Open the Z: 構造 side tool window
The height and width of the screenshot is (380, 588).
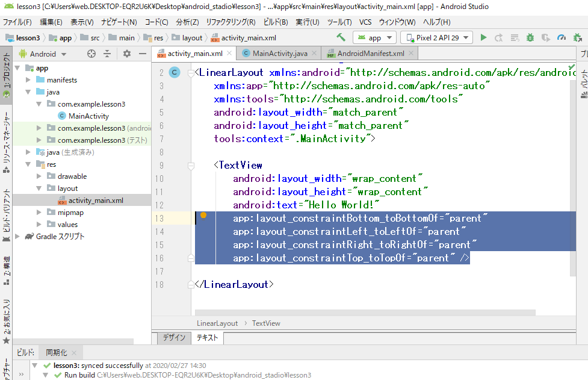[x=7, y=270]
